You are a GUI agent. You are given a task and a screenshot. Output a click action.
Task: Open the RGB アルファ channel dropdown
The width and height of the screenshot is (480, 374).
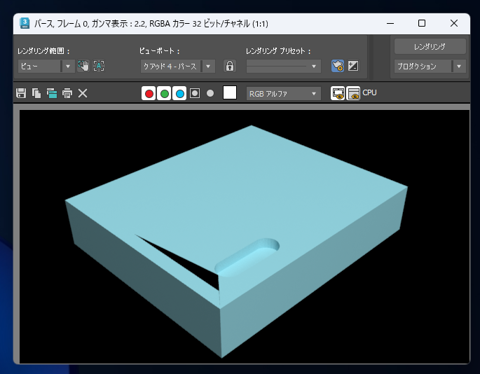[x=284, y=94]
